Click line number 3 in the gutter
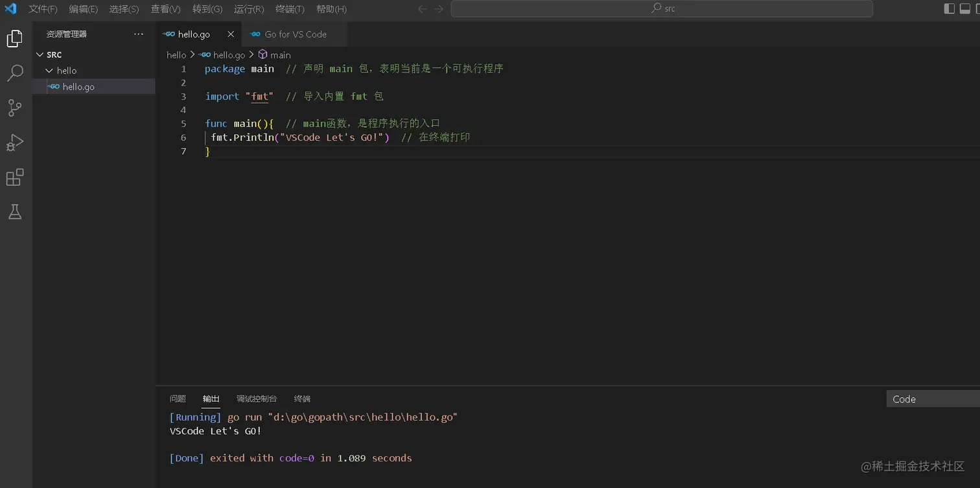 pos(183,96)
